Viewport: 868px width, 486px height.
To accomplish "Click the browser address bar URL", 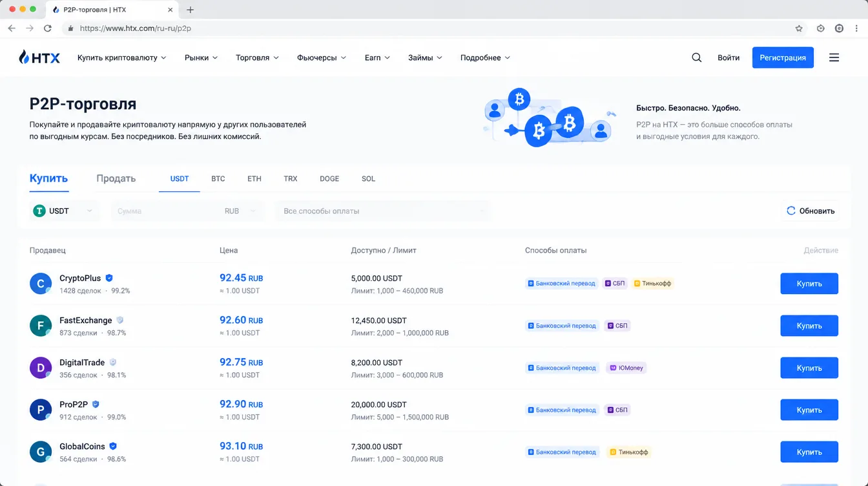I will [135, 28].
